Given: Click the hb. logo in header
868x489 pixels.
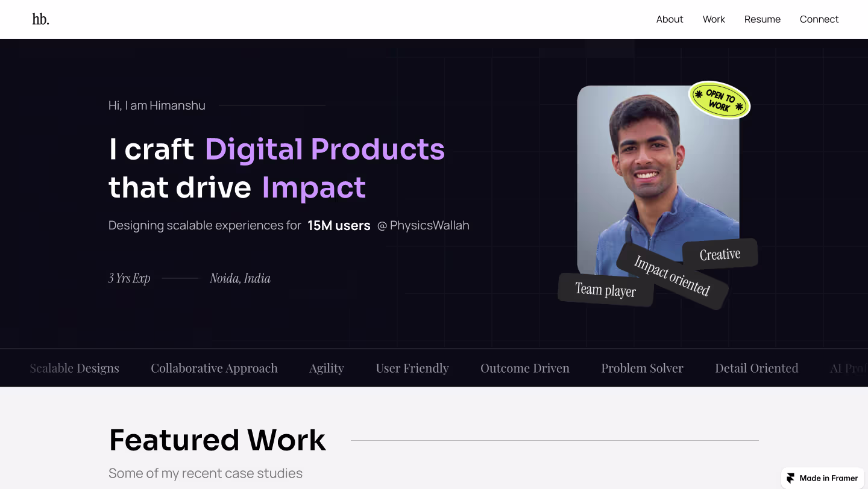Looking at the screenshot, I should coord(40,19).
